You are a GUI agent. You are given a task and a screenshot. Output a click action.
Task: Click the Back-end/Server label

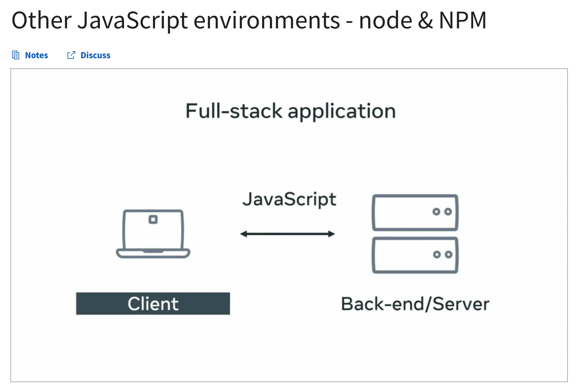pos(415,304)
